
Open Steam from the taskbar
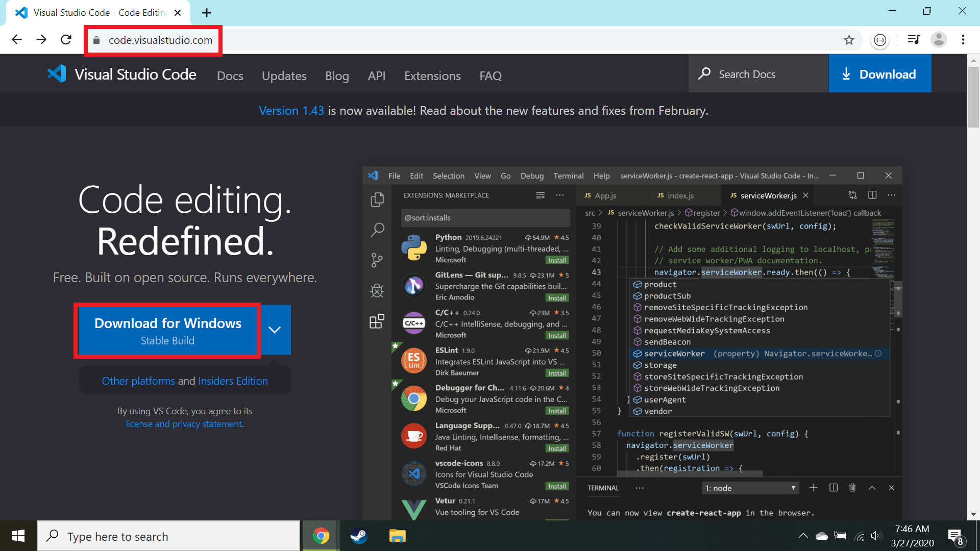point(359,536)
